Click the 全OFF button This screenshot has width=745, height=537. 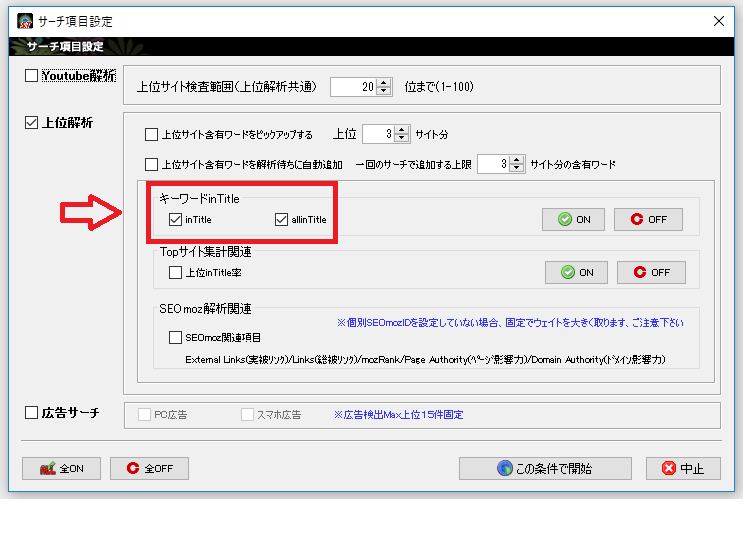coord(149,469)
